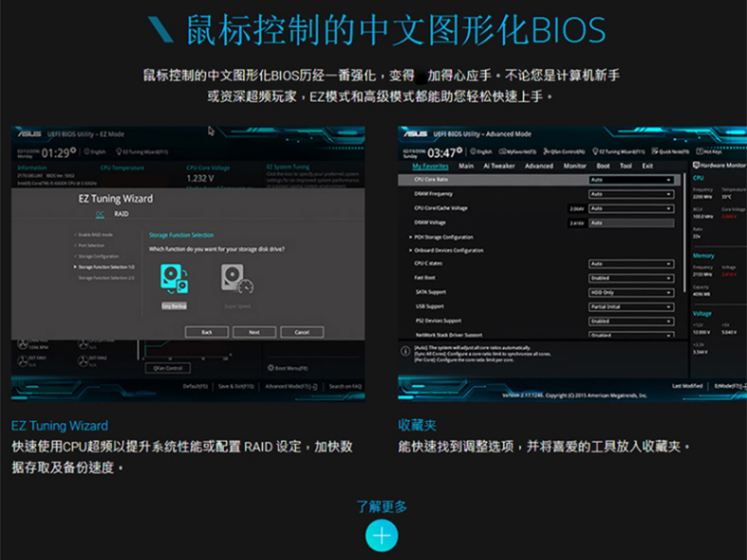Click Default(F5) in EZ Mode footer

(195, 387)
